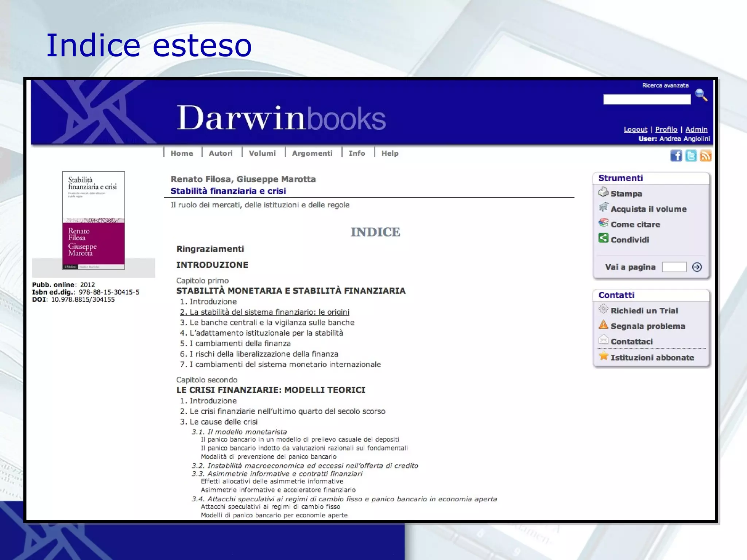Image resolution: width=747 pixels, height=560 pixels.
Task: Open the Stabilità finanziaria e crisi title link
Action: (228, 191)
